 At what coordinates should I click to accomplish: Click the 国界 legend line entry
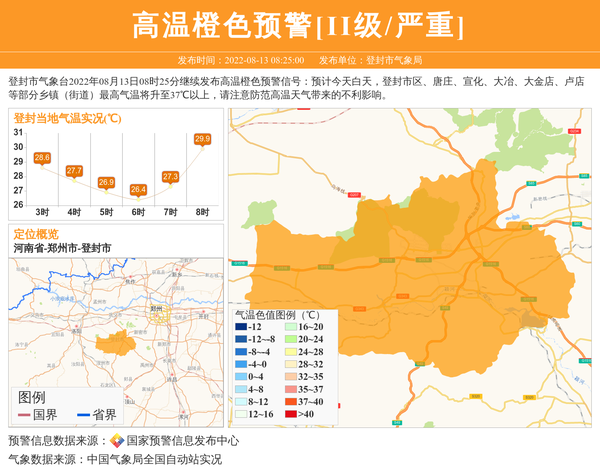[x=36, y=414]
